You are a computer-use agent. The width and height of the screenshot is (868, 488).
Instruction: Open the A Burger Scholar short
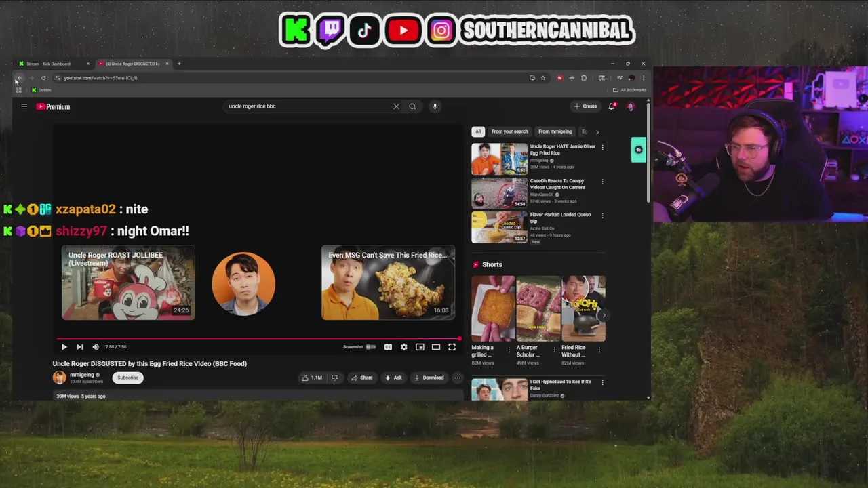pyautogui.click(x=538, y=308)
